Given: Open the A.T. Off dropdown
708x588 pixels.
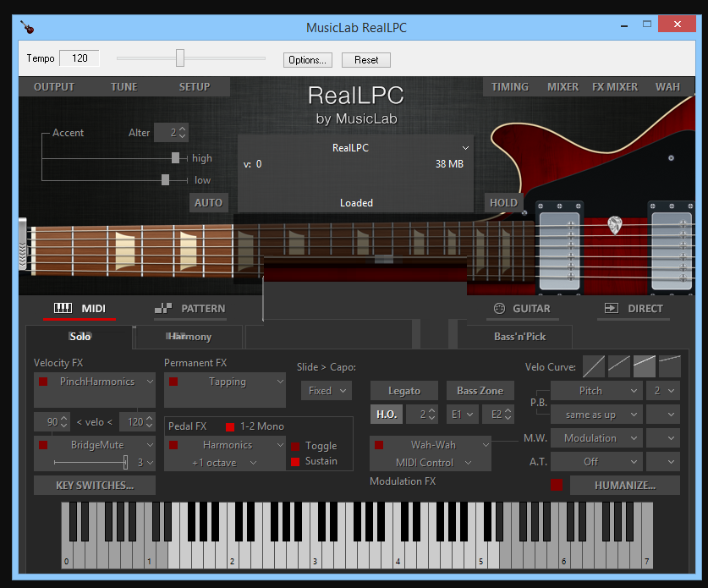Looking at the screenshot, I should (596, 462).
